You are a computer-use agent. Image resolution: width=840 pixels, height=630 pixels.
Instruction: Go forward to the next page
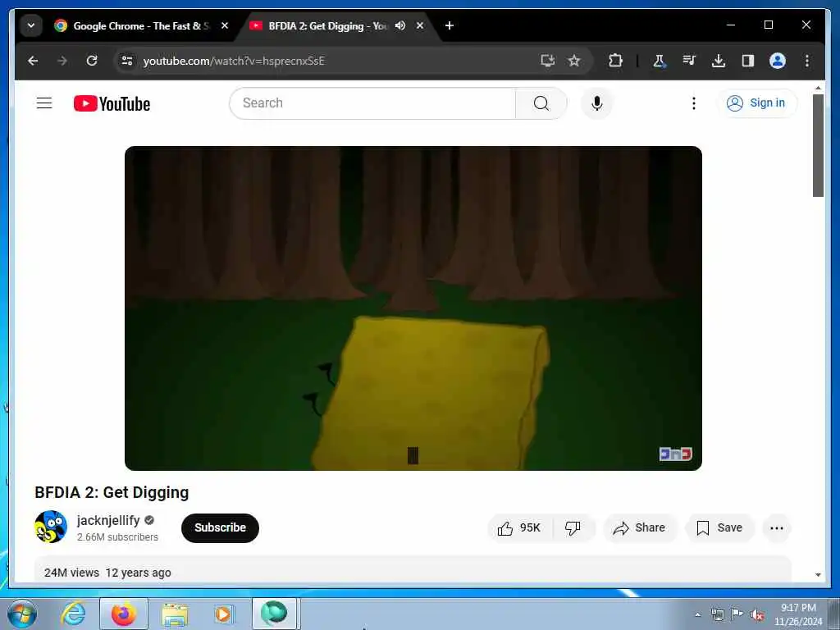point(62,61)
